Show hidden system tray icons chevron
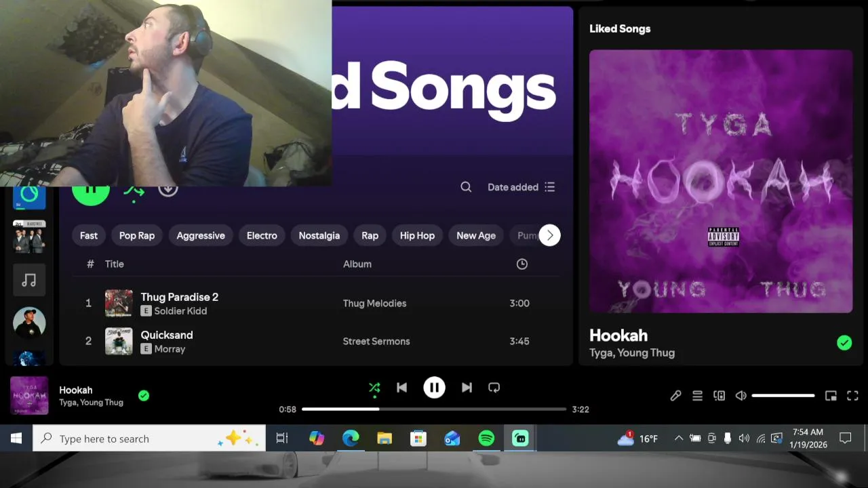The width and height of the screenshot is (868, 488). [x=679, y=439]
